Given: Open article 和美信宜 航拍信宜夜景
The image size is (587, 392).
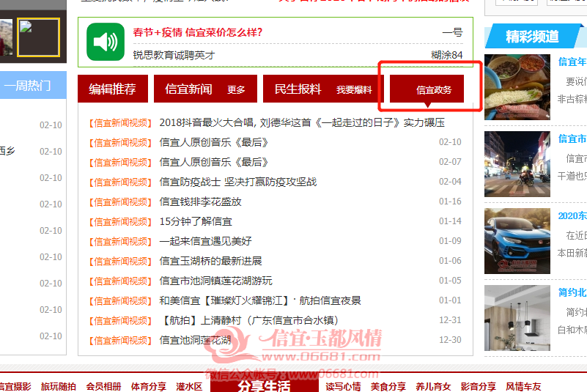Looking at the screenshot, I should point(260,301).
